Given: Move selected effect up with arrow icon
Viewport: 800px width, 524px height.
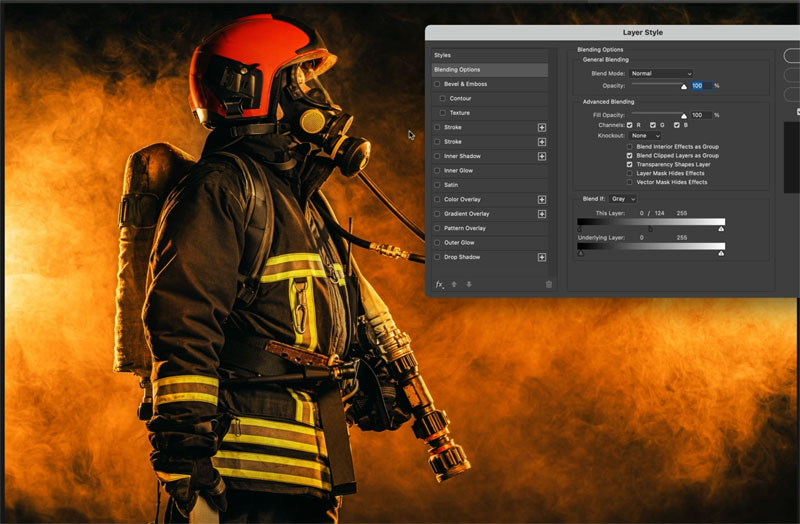Looking at the screenshot, I should (x=454, y=284).
